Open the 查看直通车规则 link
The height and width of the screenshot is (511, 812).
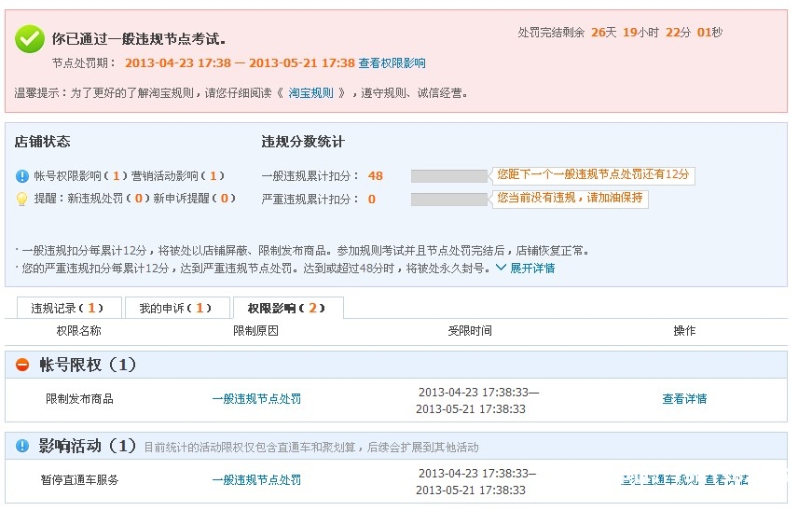pos(660,480)
